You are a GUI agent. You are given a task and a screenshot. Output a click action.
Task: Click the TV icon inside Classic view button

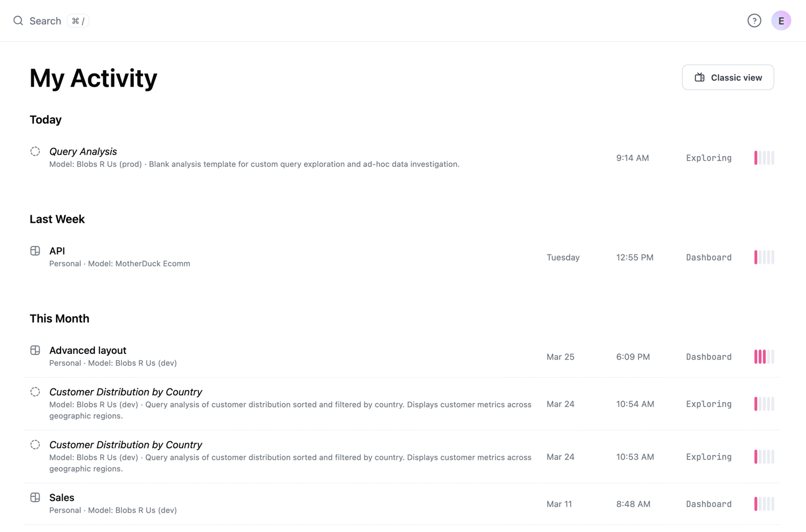(x=699, y=77)
